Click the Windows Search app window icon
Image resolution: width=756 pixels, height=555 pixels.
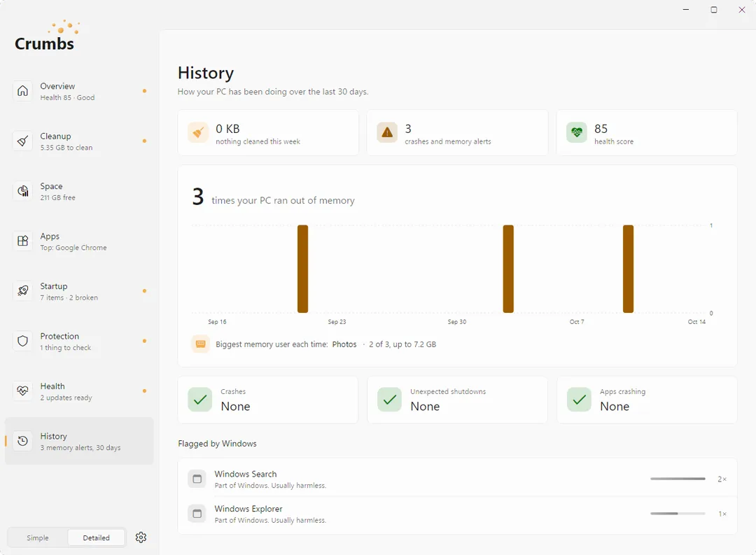[x=197, y=479]
